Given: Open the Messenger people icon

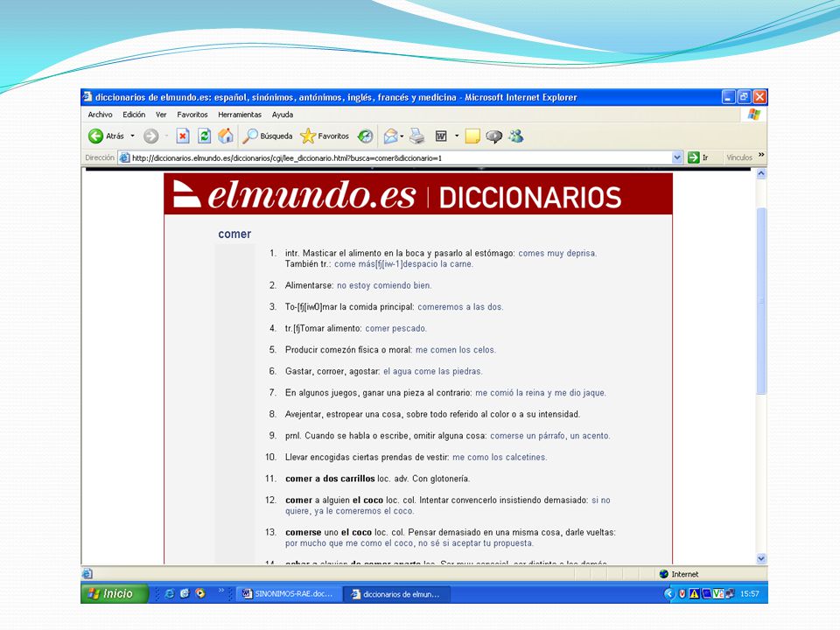Looking at the screenshot, I should pyautogui.click(x=516, y=136).
